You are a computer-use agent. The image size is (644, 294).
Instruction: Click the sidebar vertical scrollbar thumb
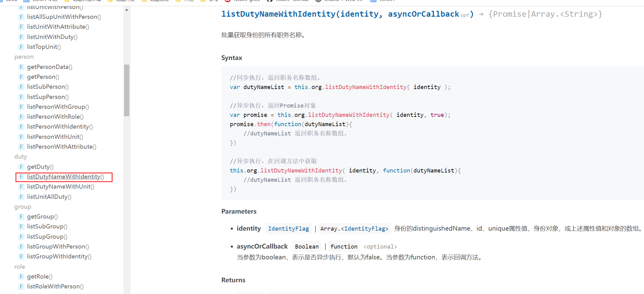tap(127, 90)
